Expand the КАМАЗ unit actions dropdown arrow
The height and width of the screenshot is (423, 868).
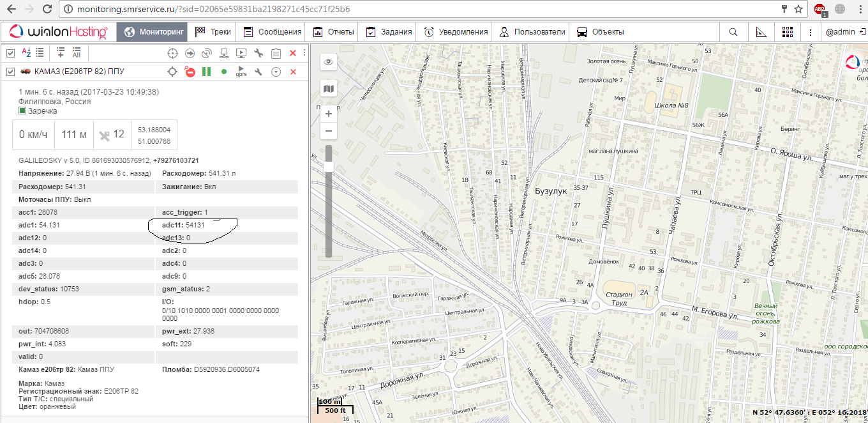[x=276, y=72]
